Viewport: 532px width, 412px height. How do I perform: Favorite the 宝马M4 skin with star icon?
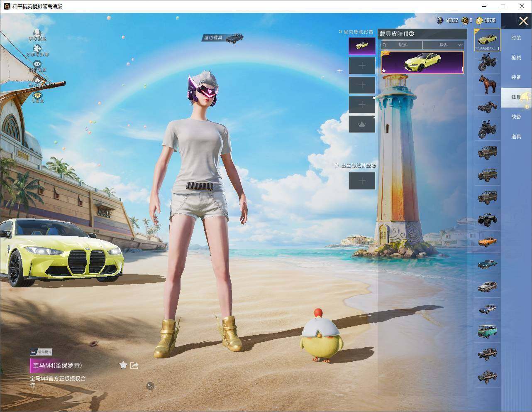[x=123, y=365]
